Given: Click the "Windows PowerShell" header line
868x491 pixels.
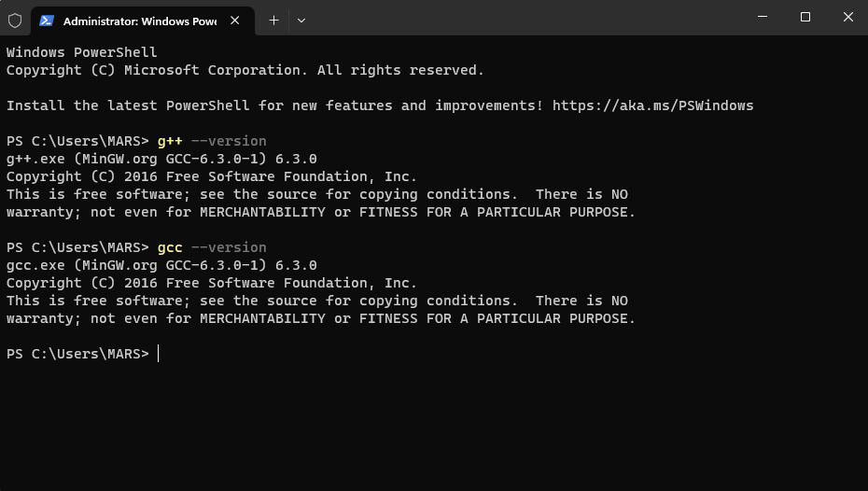Looking at the screenshot, I should (82, 52).
